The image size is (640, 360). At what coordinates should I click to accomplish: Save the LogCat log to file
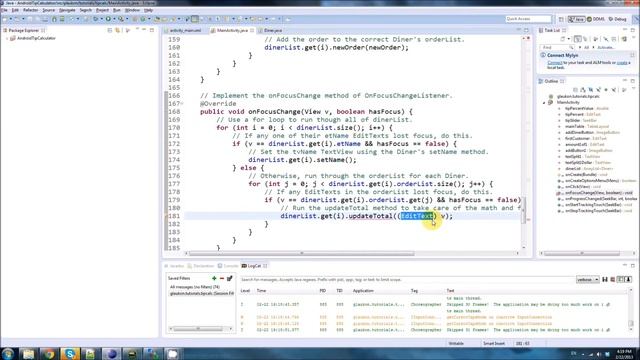(605, 280)
